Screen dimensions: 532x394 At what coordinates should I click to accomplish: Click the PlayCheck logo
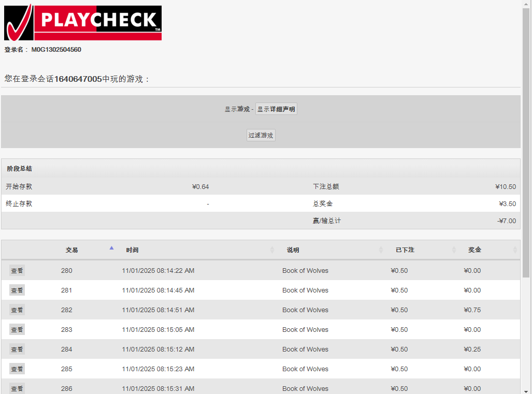tap(83, 23)
